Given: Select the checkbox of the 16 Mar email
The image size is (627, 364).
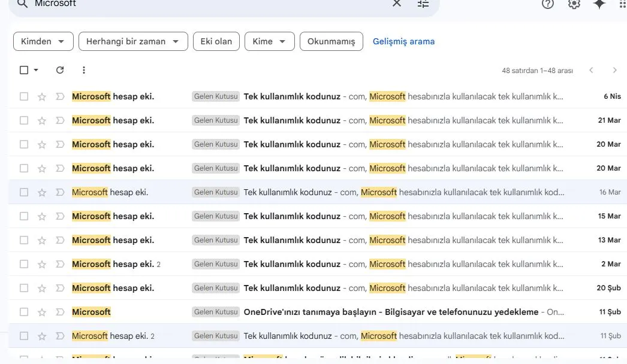Looking at the screenshot, I should click(x=24, y=192).
